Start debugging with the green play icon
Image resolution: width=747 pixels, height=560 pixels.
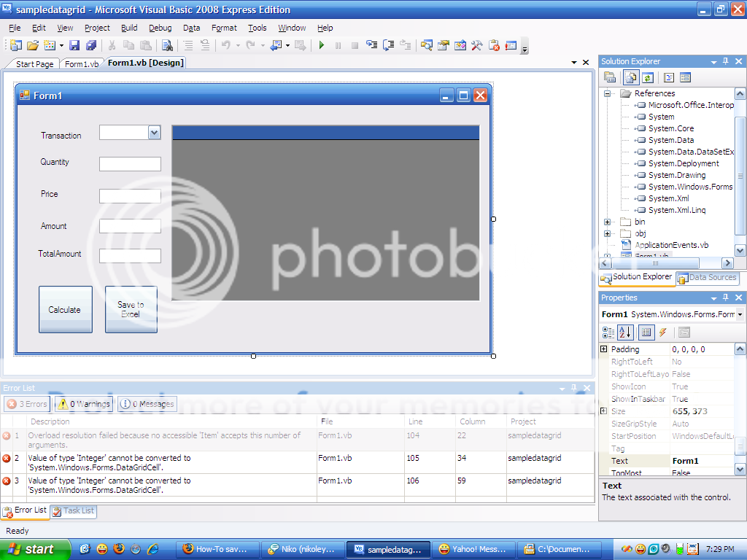(x=322, y=45)
